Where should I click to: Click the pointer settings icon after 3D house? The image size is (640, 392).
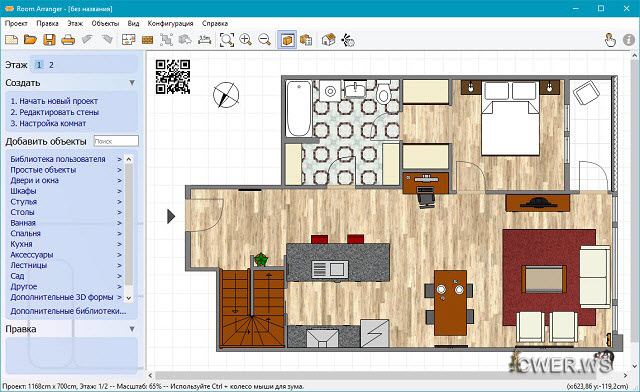[x=348, y=40]
